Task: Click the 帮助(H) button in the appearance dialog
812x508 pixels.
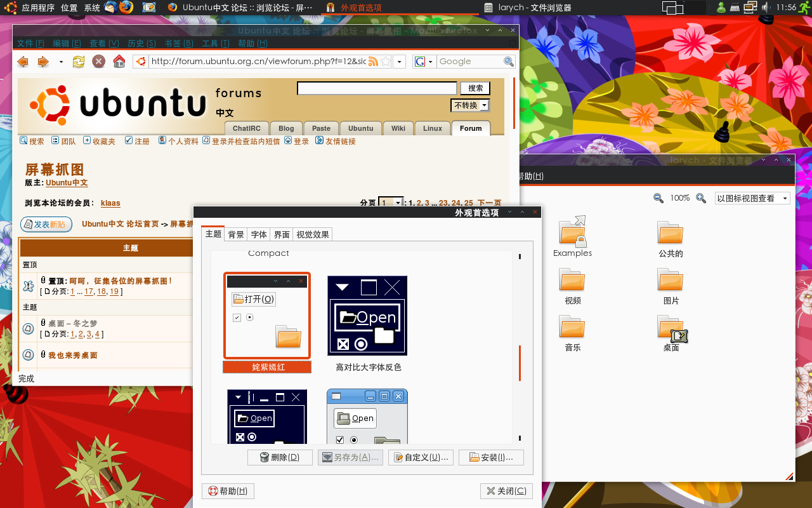Action: [x=228, y=491]
